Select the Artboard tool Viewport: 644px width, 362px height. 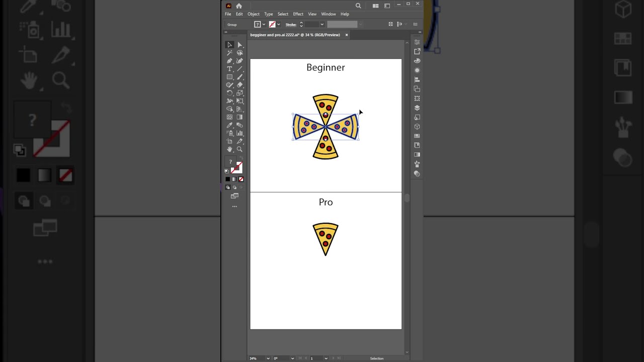tap(229, 141)
